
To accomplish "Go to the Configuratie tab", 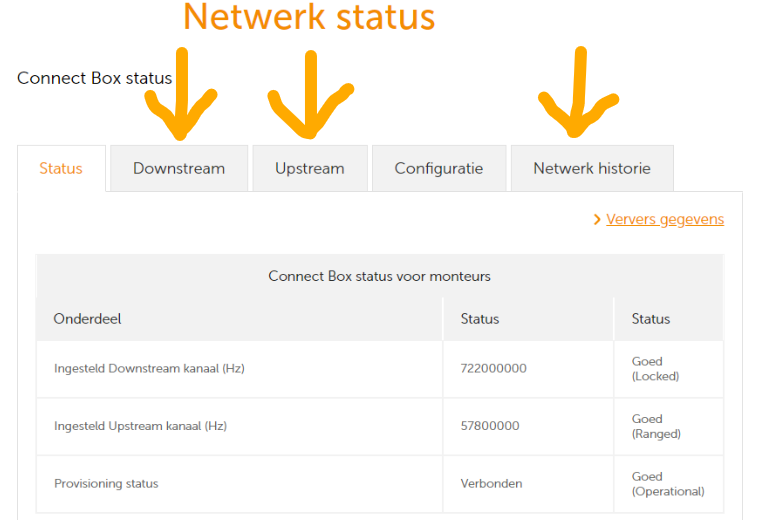I will [439, 168].
